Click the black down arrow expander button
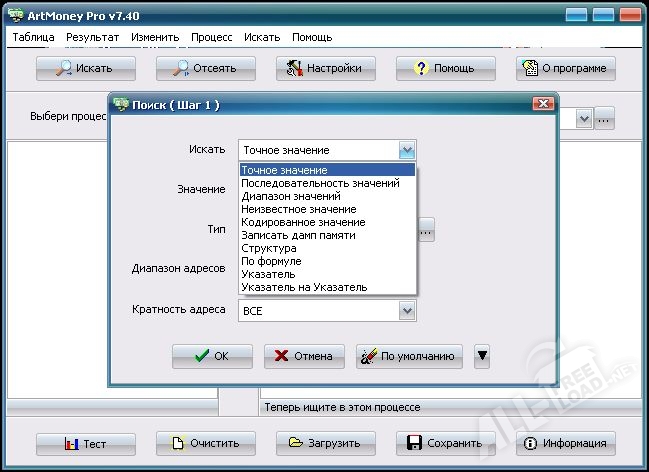 tap(482, 356)
